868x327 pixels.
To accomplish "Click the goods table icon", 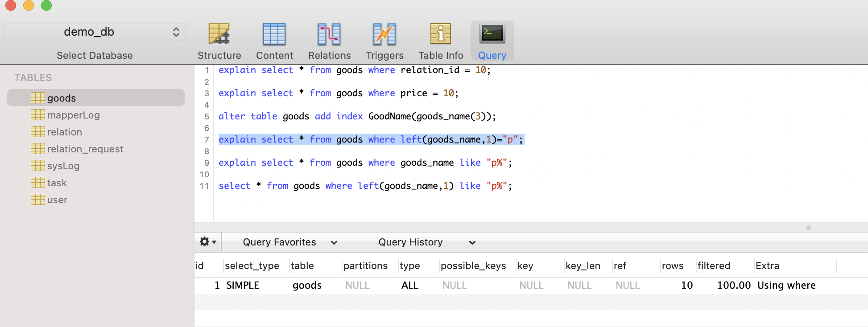I will (38, 98).
